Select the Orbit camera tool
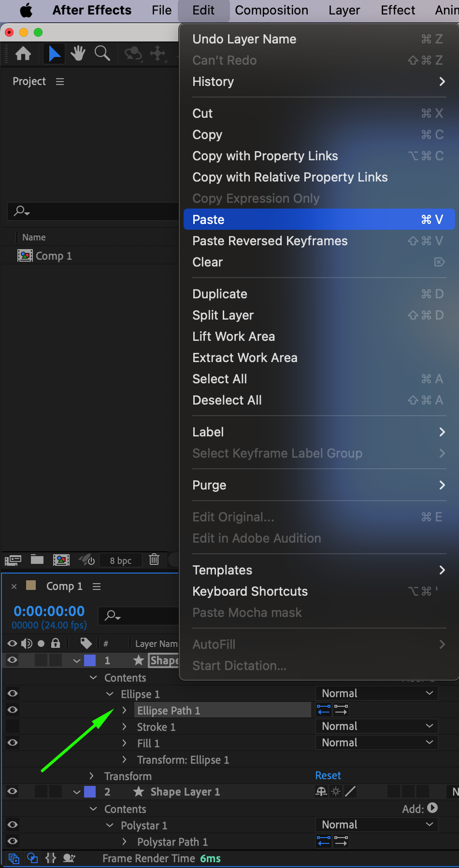This screenshot has height=868, width=459. (x=133, y=53)
